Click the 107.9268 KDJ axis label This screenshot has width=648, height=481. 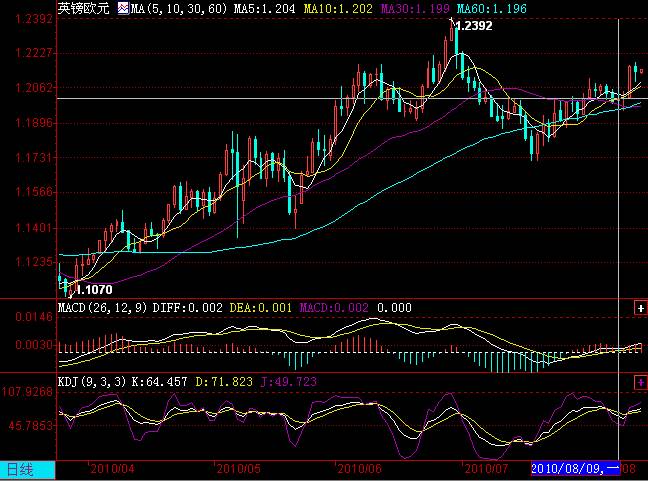(x=27, y=391)
